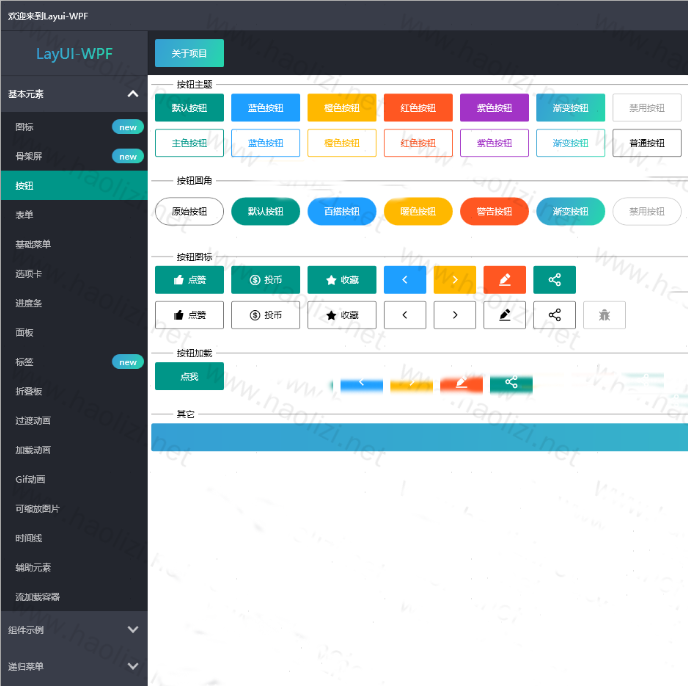
Task: Open the 面板 sidebar item
Action: tap(74, 332)
